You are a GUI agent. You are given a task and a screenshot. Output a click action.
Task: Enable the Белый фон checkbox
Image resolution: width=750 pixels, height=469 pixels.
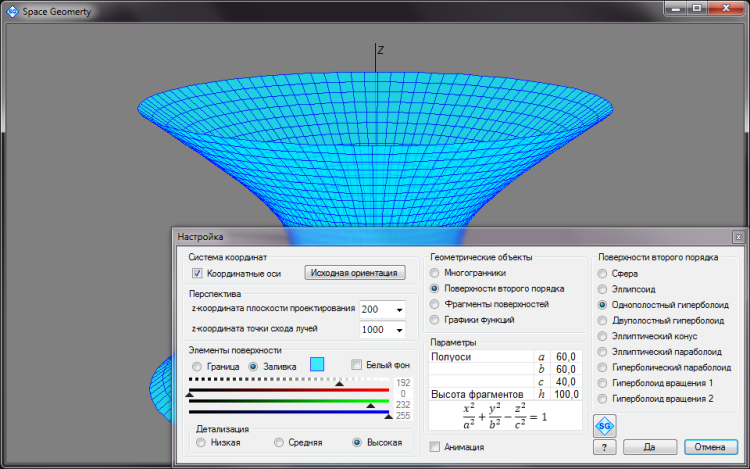[356, 366]
